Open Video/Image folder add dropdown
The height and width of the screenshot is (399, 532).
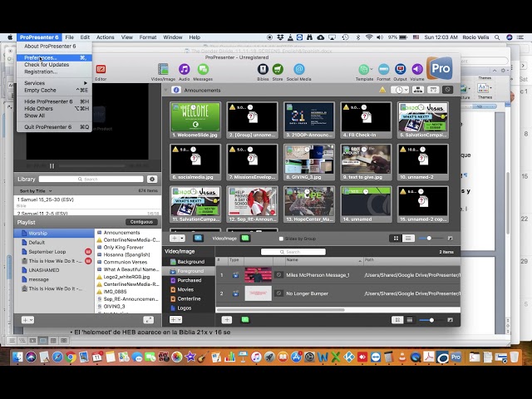click(x=175, y=319)
